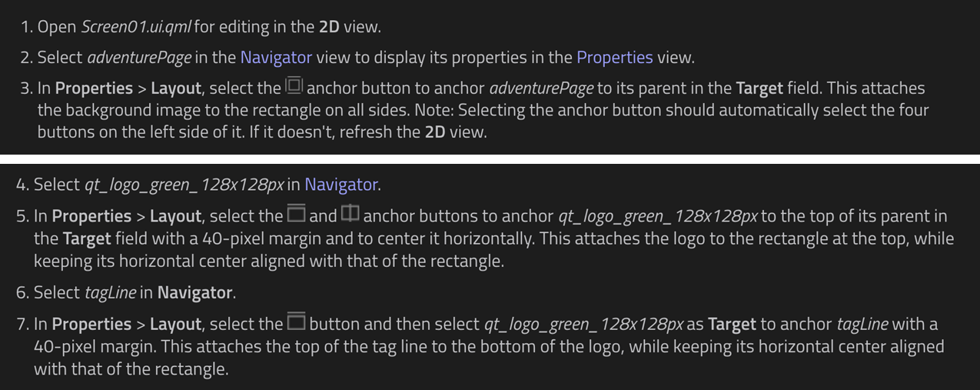Click the bold 2D word in step 1
Viewport: 980px width, 390px height.
pos(329,27)
